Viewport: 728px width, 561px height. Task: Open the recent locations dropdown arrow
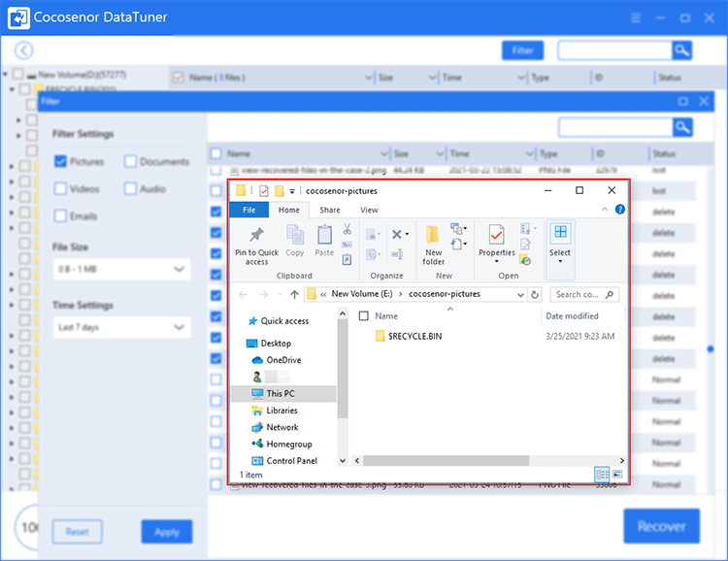[x=280, y=294]
